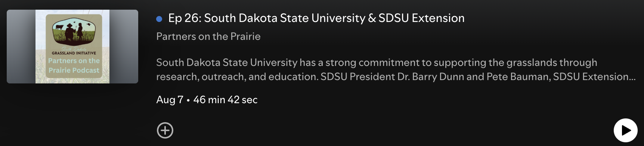This screenshot has height=146, width=644.
Task: Click the 'GRASSLAND INITIATIVE' label in artwork
Action: [74, 53]
